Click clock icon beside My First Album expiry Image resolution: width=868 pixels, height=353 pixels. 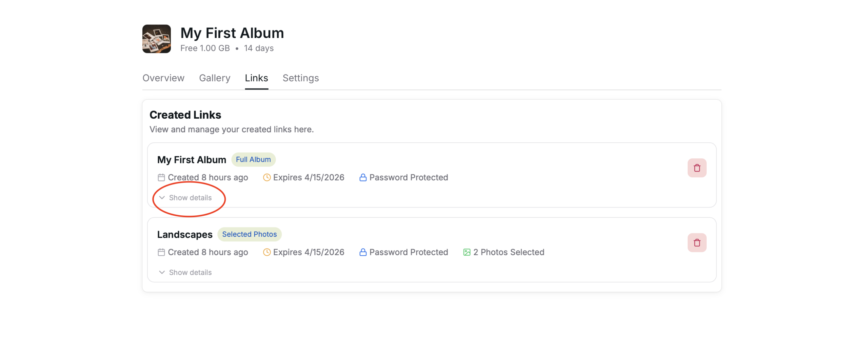pyautogui.click(x=267, y=177)
